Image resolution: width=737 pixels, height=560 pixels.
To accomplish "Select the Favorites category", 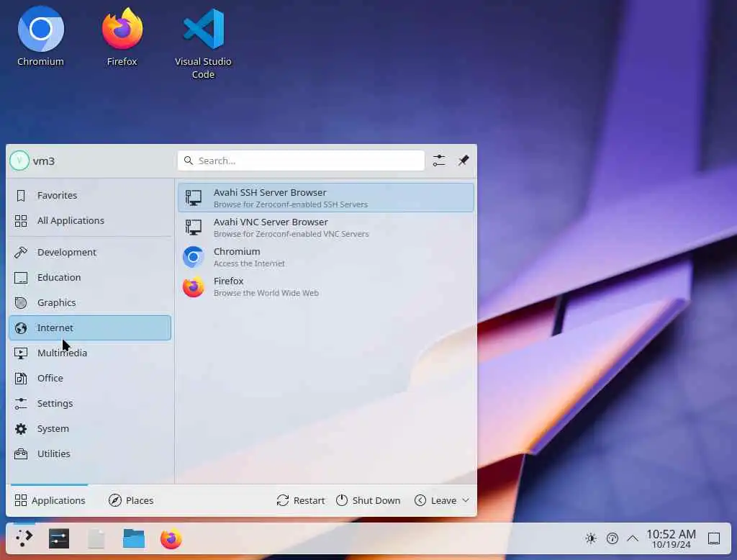I will [90, 195].
